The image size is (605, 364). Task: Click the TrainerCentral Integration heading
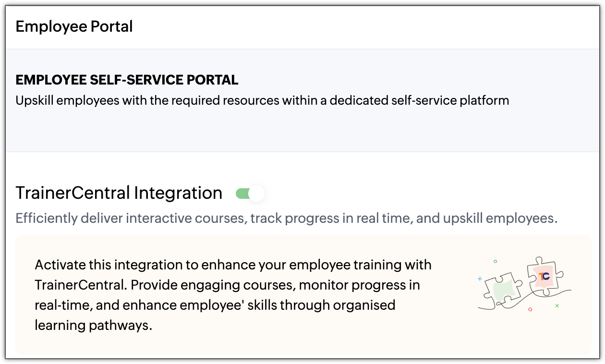119,193
